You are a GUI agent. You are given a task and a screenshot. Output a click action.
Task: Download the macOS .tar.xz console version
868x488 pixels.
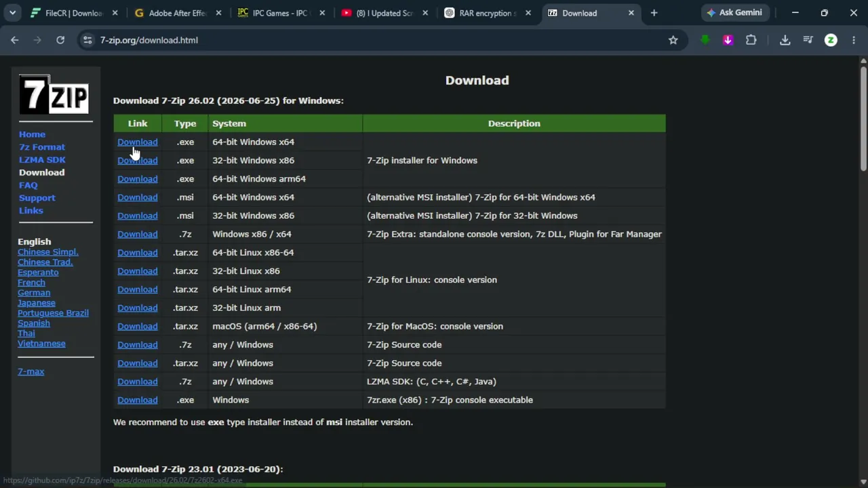tap(137, 326)
